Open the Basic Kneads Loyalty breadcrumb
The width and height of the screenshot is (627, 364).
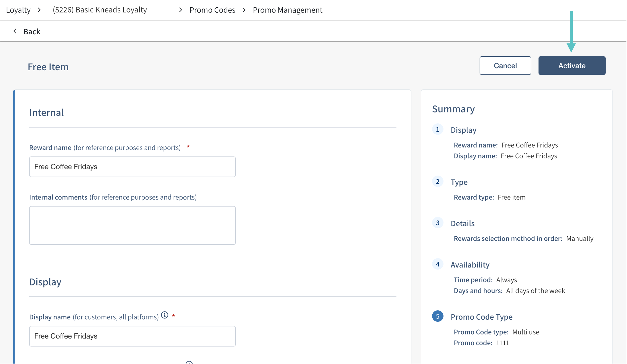pos(100,10)
